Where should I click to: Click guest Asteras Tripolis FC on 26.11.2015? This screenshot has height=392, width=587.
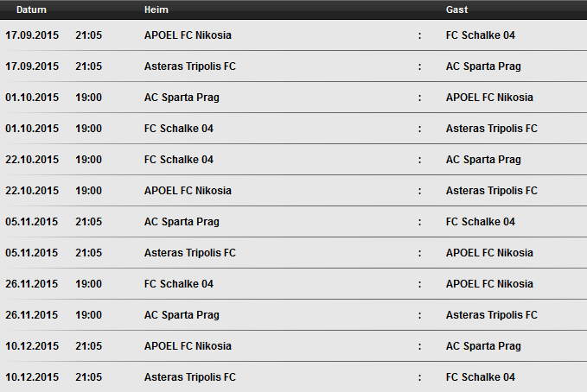491,315
